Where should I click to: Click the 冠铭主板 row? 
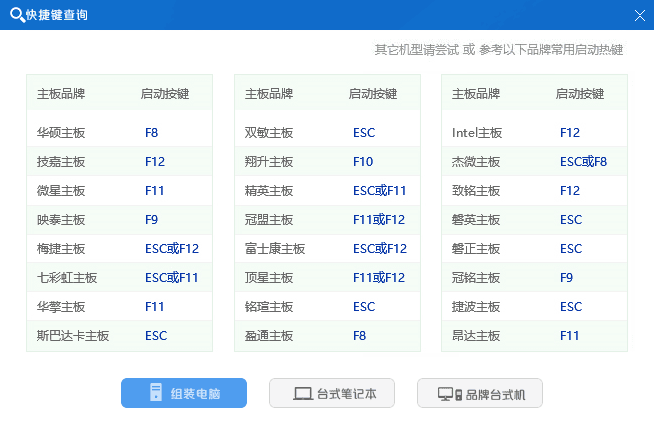[x=534, y=278]
